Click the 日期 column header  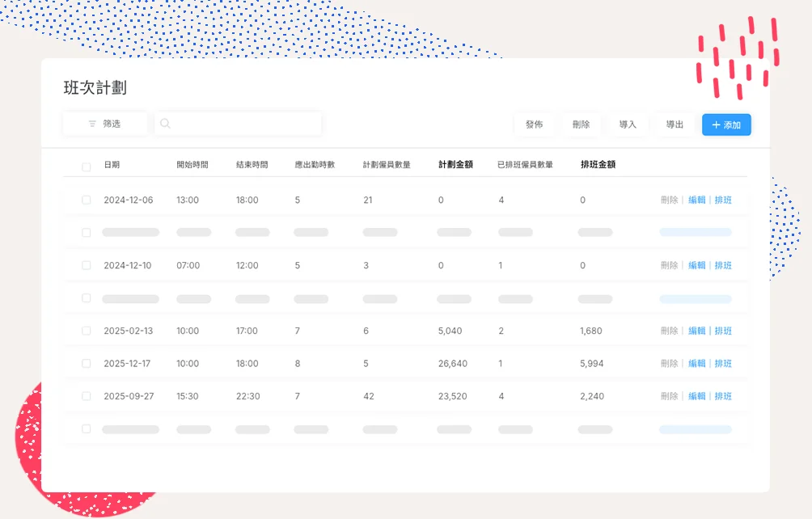[x=112, y=165]
